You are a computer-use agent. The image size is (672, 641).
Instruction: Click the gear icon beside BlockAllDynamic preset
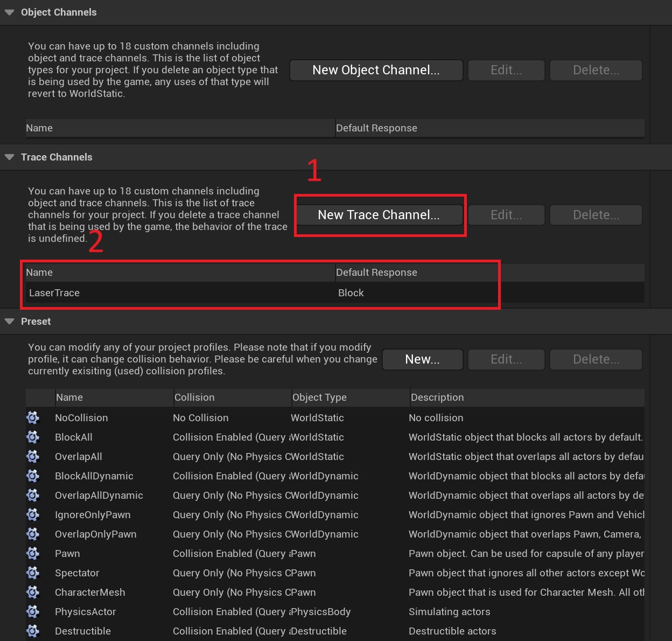(33, 476)
